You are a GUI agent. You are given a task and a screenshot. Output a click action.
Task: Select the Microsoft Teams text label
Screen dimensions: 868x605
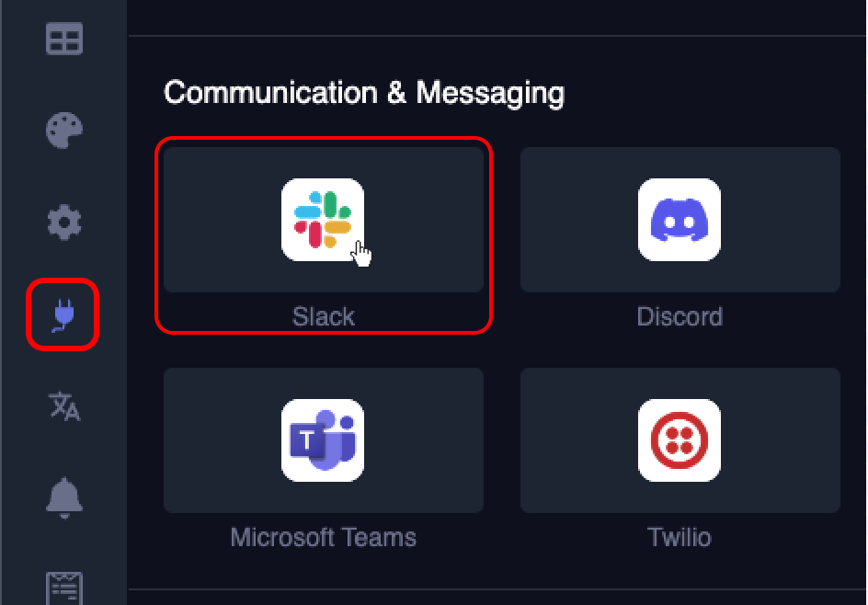click(x=324, y=538)
